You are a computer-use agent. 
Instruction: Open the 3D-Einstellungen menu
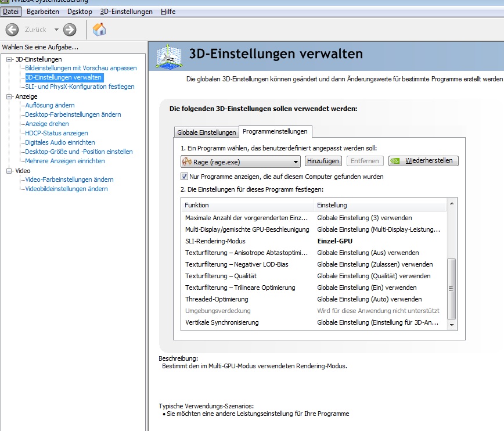coord(127,12)
